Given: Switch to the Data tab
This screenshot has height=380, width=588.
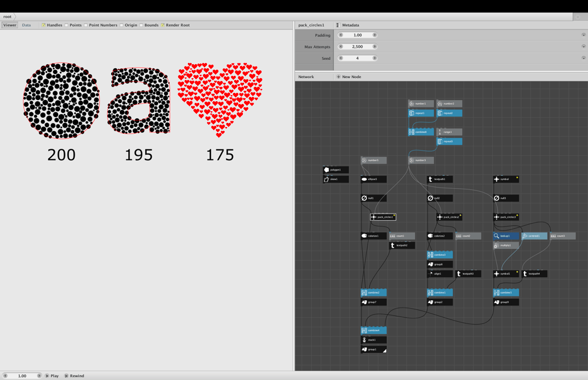Looking at the screenshot, I should pyautogui.click(x=26, y=25).
